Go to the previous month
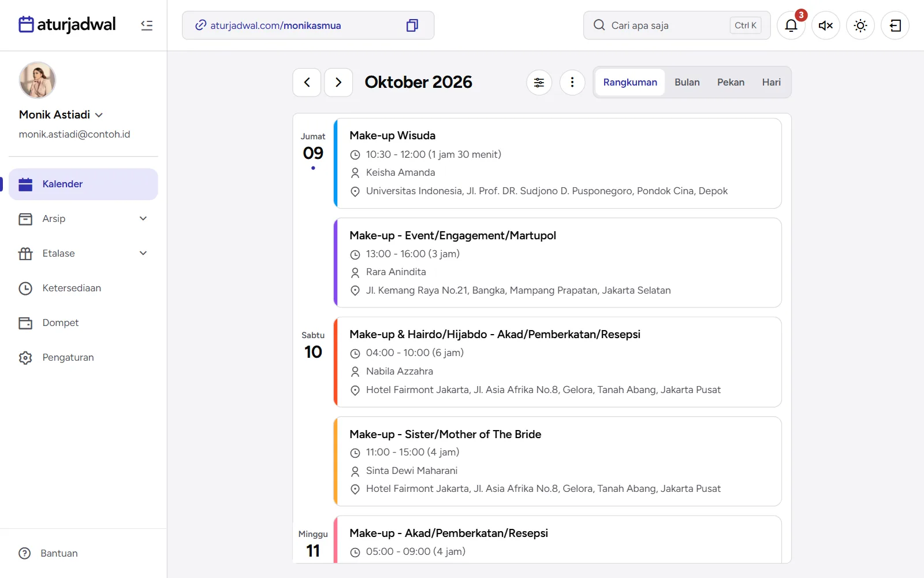The image size is (924, 578). [x=307, y=82]
